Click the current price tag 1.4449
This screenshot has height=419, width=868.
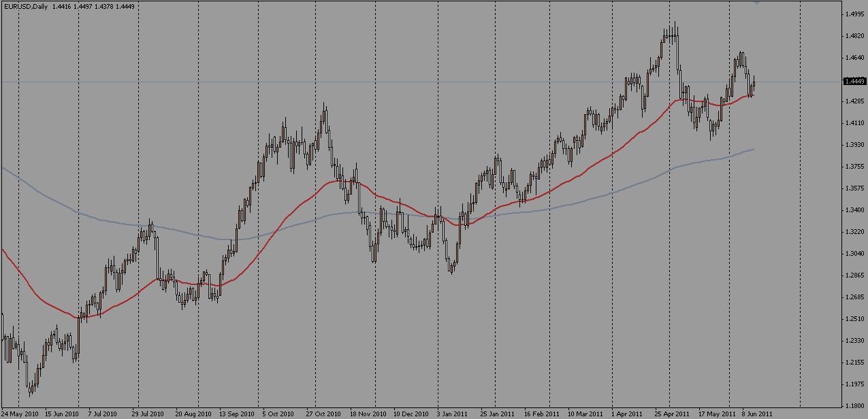tap(854, 82)
